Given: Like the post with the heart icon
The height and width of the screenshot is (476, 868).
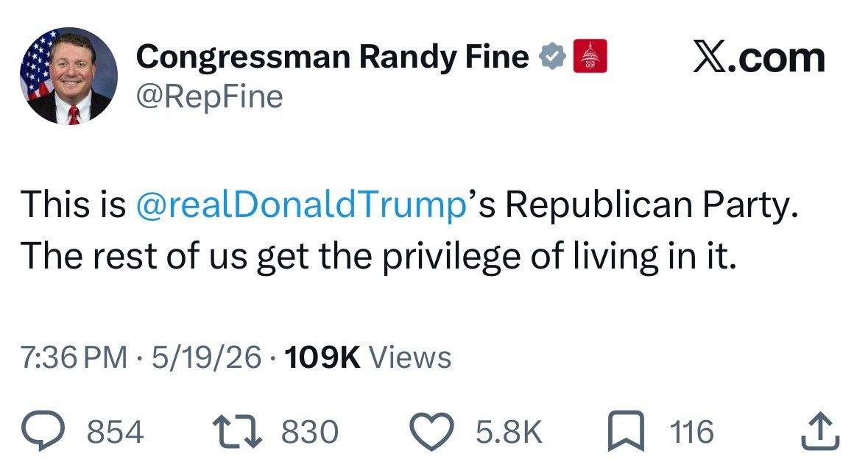Looking at the screenshot, I should 431,432.
